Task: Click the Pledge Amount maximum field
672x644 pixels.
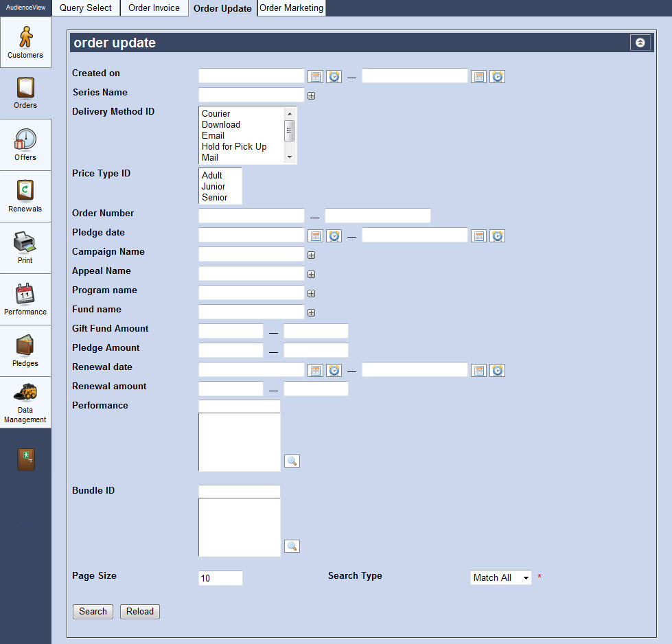Action: click(x=316, y=350)
